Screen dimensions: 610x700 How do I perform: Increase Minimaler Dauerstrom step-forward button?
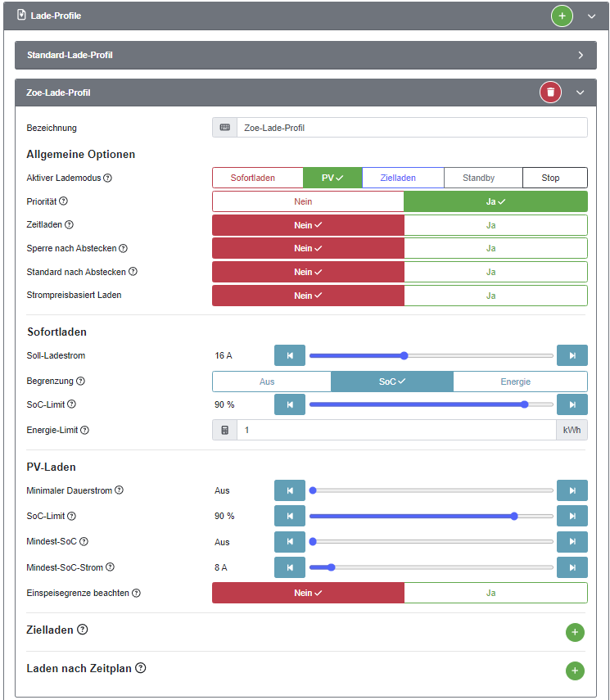click(572, 490)
